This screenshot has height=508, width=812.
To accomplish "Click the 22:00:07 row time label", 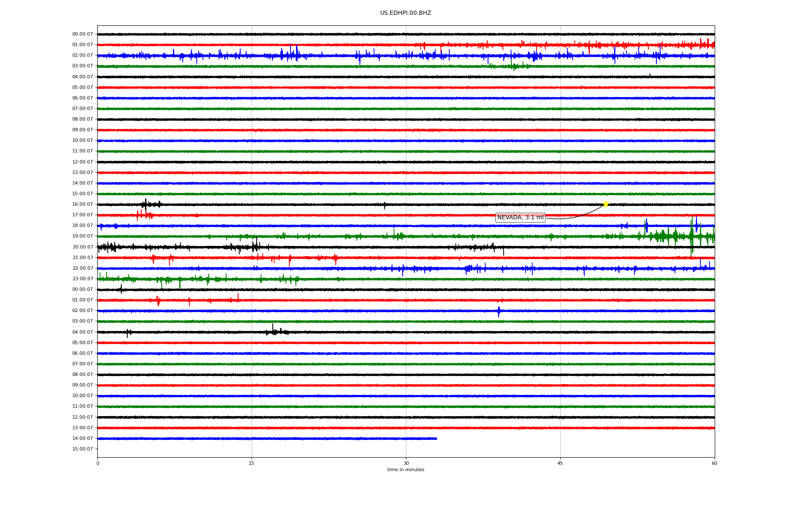I will point(82,268).
